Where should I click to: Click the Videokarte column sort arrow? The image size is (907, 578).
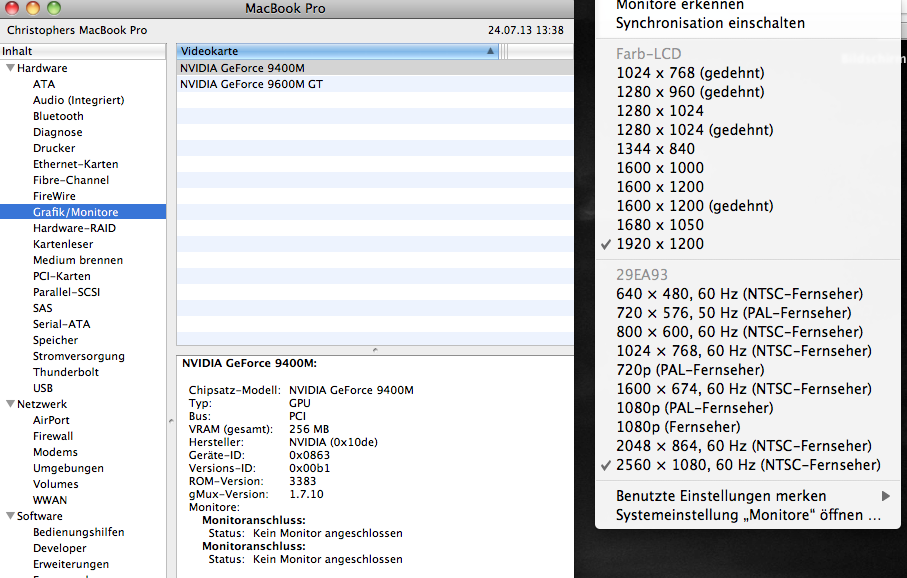pos(490,51)
